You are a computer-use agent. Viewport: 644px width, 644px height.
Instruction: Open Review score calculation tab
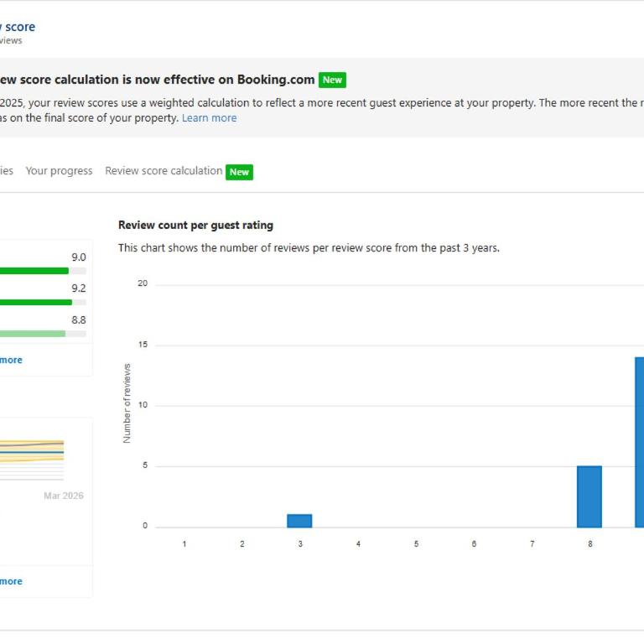coord(164,171)
